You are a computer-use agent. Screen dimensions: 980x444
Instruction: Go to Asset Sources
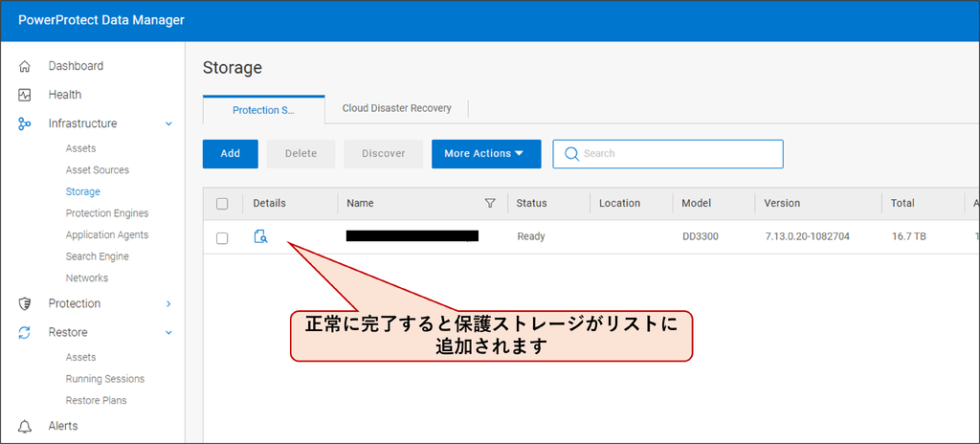(98, 170)
